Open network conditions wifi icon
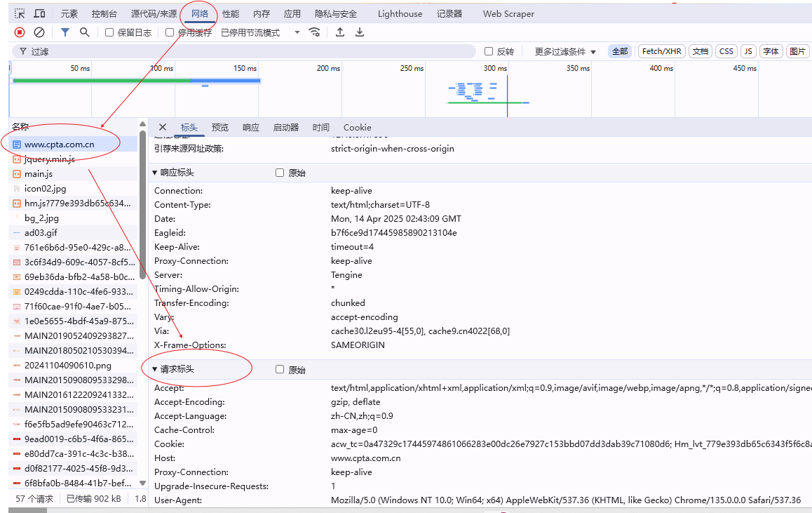Screen dimensions: 812x513 [x=315, y=32]
